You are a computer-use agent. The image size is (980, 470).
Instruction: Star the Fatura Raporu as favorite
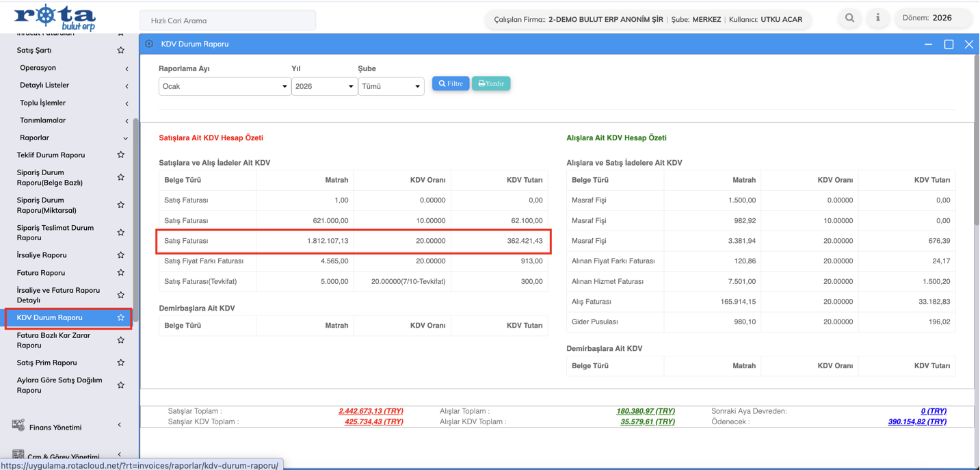[121, 273]
